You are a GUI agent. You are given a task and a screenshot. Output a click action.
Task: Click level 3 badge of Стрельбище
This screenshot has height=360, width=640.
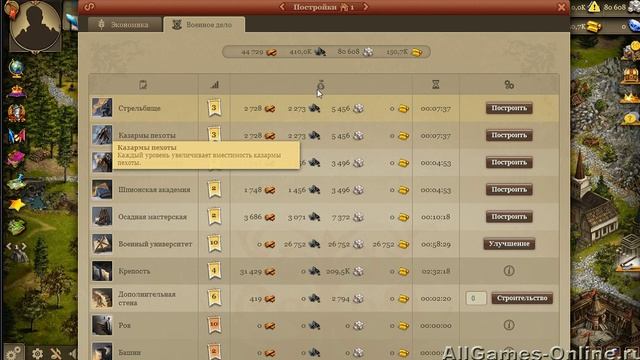pos(214,108)
